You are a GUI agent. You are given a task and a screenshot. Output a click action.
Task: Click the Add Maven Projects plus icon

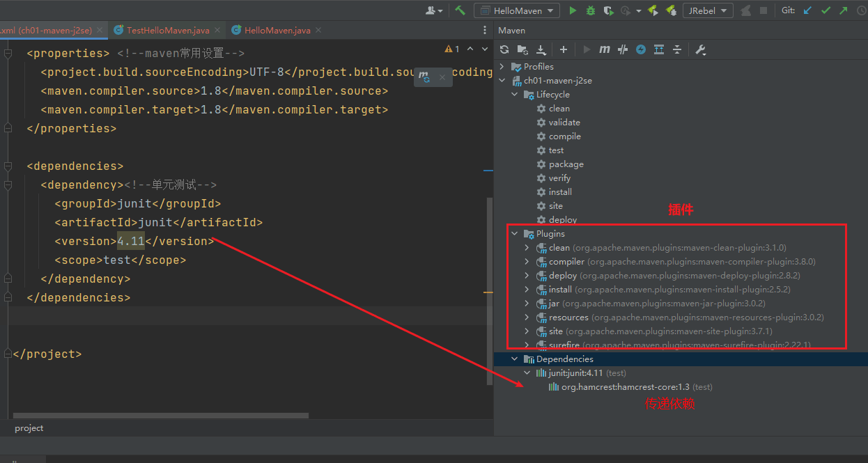click(x=564, y=49)
